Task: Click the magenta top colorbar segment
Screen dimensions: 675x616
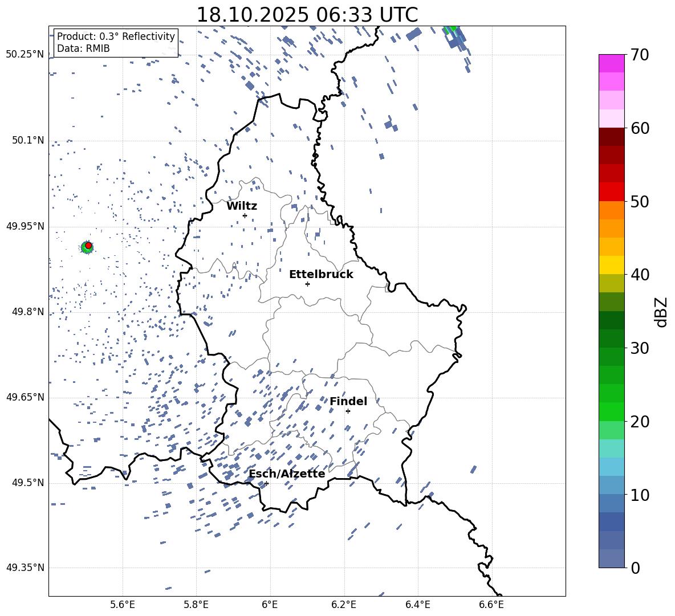Action: [611, 63]
